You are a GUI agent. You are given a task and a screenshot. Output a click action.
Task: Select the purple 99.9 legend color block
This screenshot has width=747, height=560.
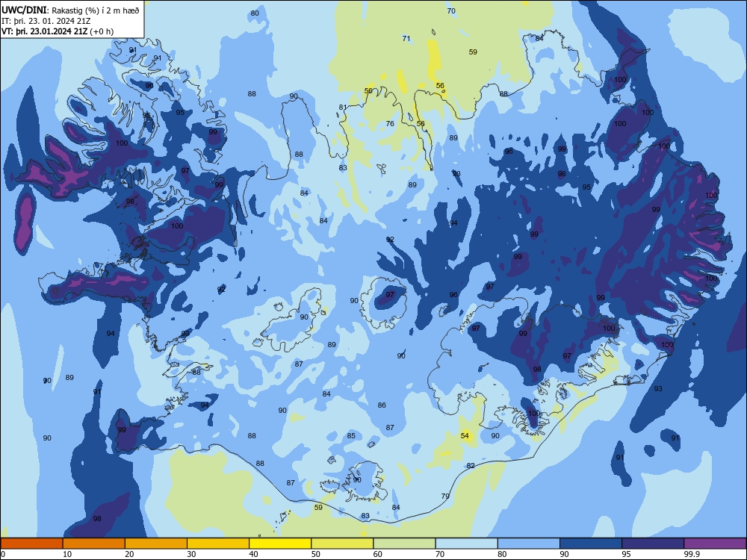(x=715, y=544)
